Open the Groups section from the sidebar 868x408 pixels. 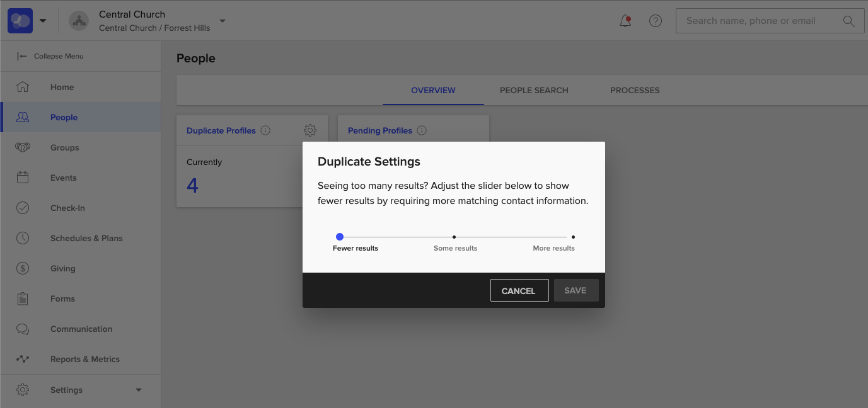pyautogui.click(x=23, y=147)
